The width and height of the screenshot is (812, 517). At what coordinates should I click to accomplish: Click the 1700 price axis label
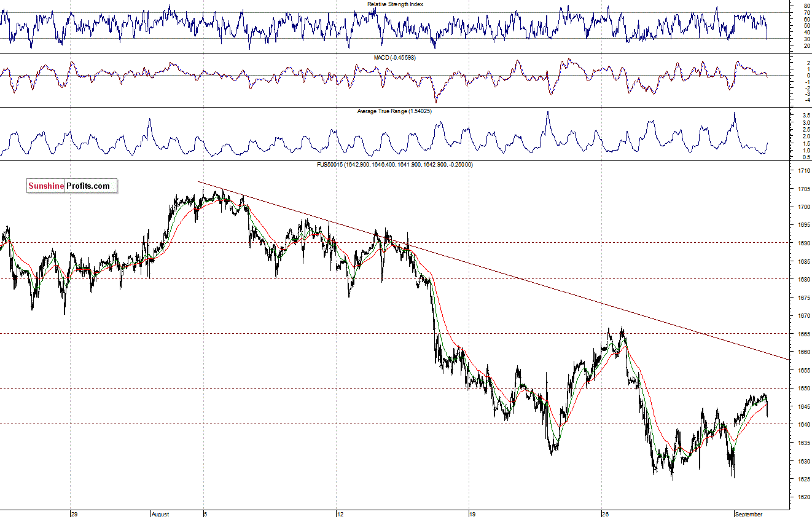click(803, 207)
